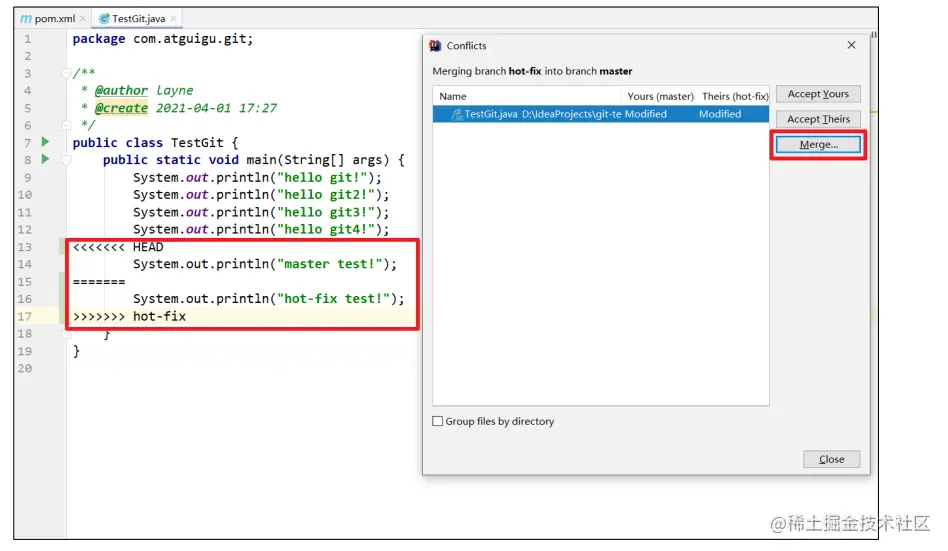Click the Merge... button
Screen dimensions: 948x551
coord(818,145)
